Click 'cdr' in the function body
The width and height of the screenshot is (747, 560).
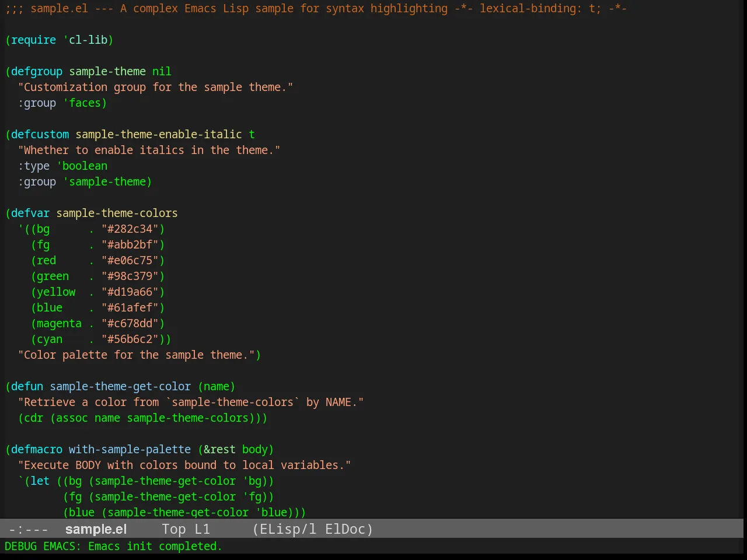tap(34, 418)
